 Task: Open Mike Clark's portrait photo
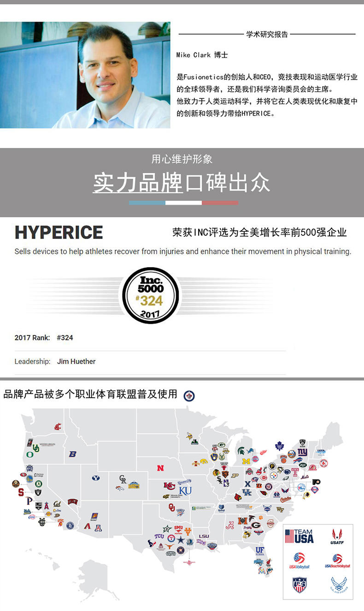(85, 75)
